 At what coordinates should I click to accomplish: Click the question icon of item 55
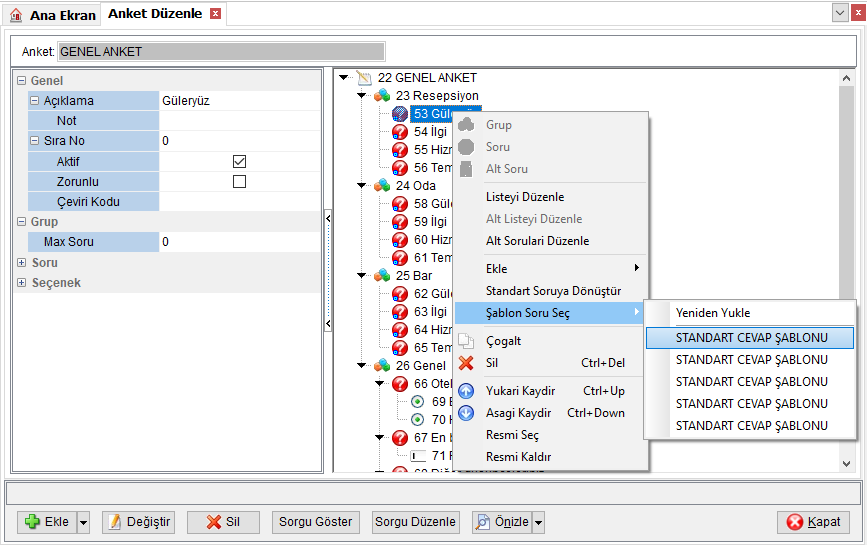[x=400, y=150]
